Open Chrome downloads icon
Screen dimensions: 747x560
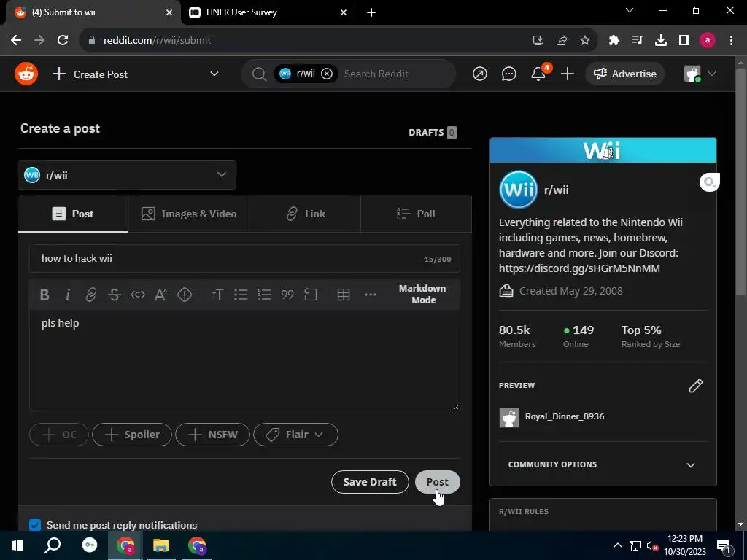coord(661,41)
